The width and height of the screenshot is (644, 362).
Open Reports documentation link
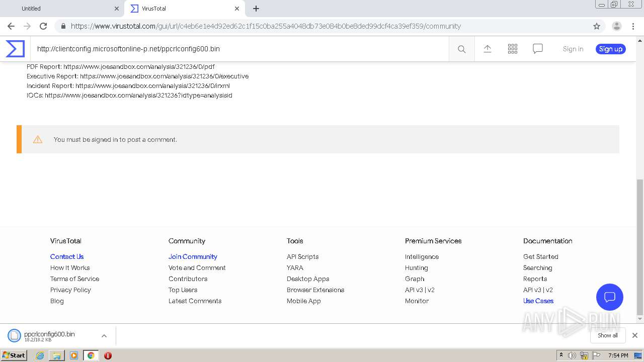pyautogui.click(x=535, y=279)
